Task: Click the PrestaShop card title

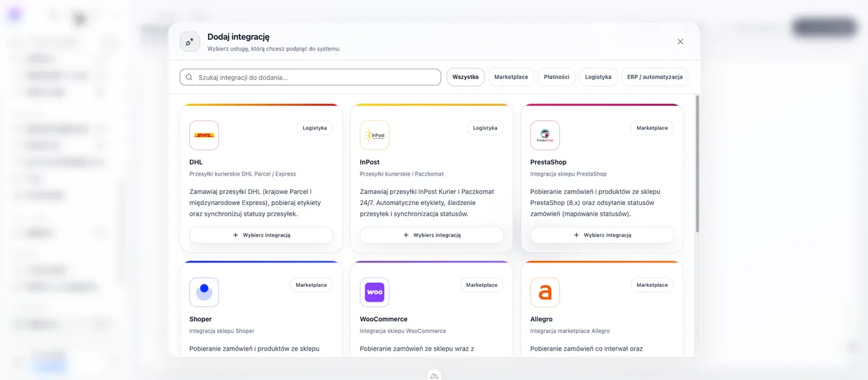Action: [x=549, y=162]
